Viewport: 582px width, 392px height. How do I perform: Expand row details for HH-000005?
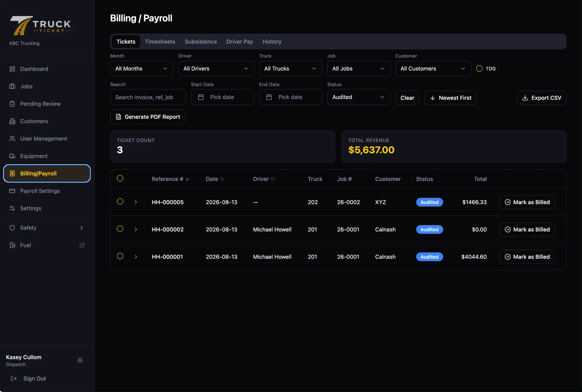click(136, 202)
